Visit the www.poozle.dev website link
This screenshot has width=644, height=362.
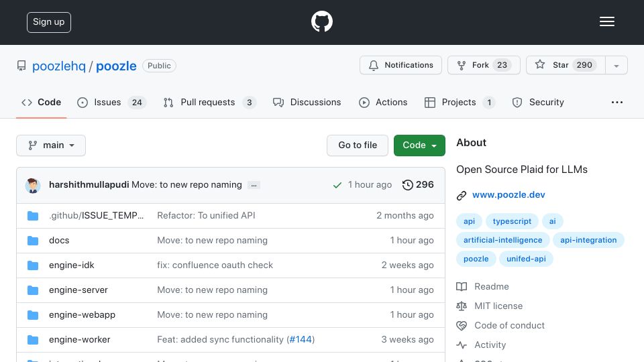point(508,195)
